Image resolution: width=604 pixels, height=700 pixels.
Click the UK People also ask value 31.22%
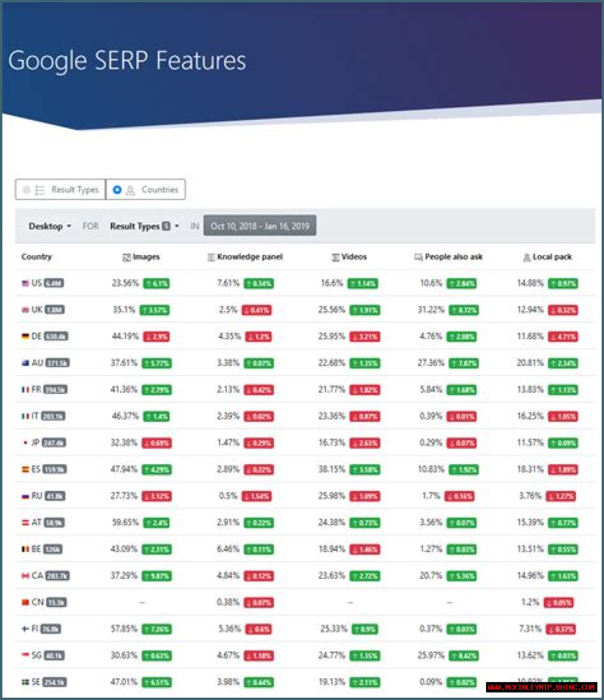431,310
